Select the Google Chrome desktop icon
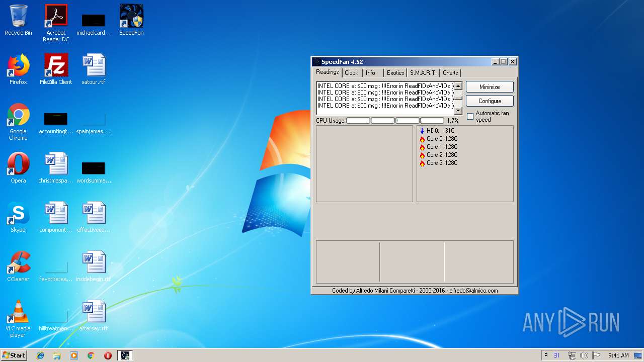 click(x=18, y=122)
